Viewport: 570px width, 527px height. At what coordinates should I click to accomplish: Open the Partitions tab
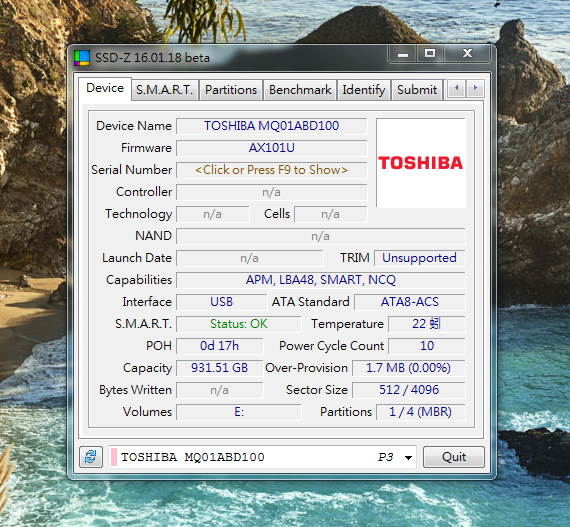(231, 89)
